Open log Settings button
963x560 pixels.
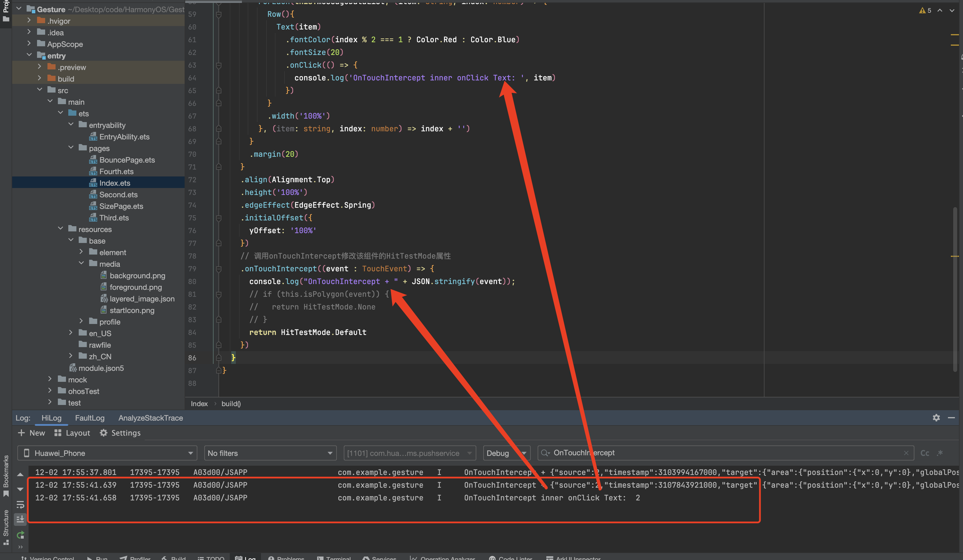(x=120, y=433)
